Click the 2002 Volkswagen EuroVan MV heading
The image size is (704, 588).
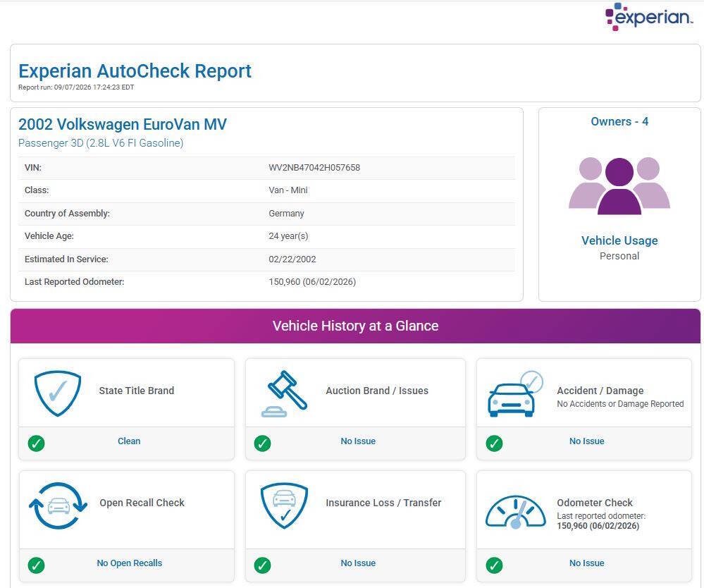pyautogui.click(x=123, y=124)
